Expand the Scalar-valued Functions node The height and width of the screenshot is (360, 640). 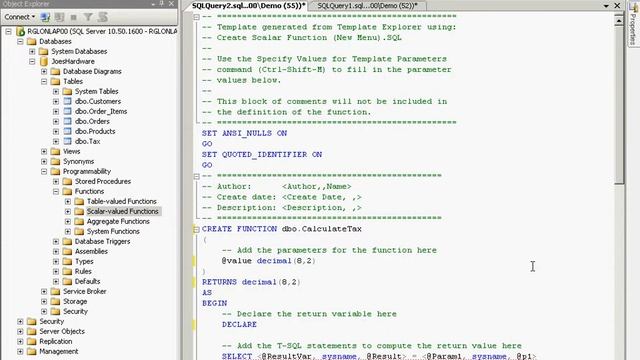click(x=68, y=211)
